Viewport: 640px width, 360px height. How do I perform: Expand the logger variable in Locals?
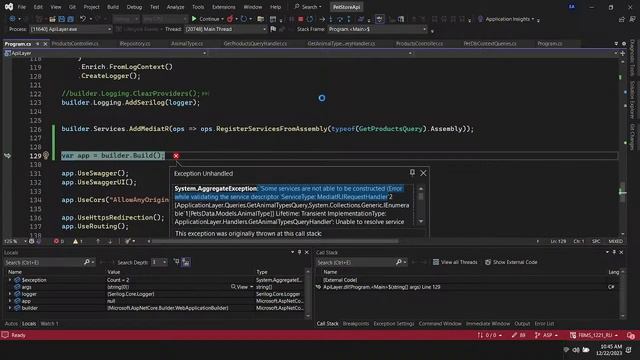click(10, 294)
